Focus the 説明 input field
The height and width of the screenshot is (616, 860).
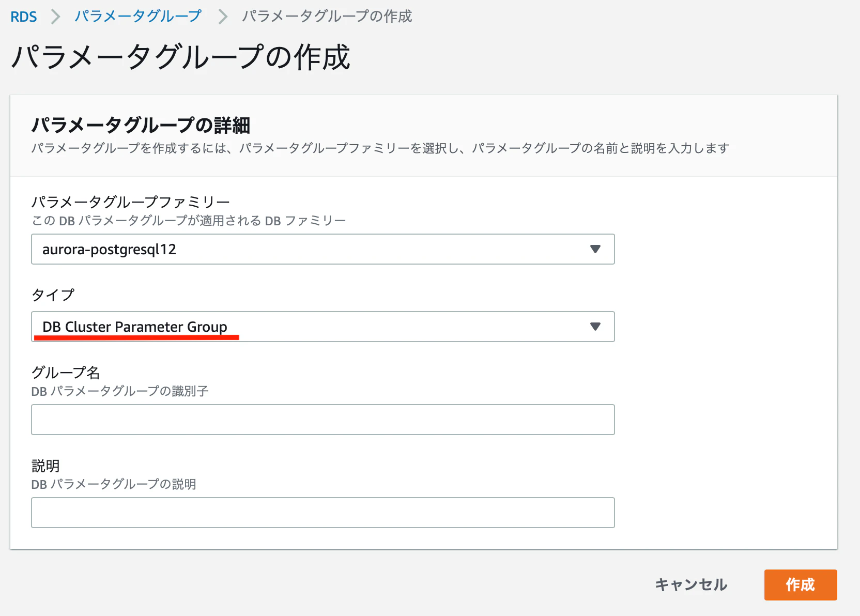point(323,513)
